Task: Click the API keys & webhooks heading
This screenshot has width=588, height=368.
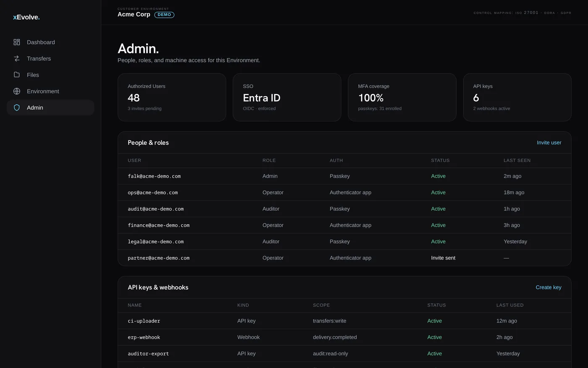Action: (x=158, y=287)
